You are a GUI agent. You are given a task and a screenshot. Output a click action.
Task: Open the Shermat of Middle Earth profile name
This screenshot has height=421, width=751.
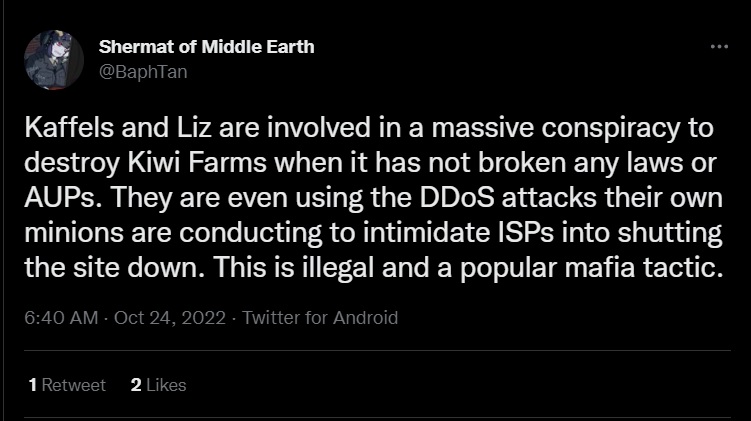207,47
